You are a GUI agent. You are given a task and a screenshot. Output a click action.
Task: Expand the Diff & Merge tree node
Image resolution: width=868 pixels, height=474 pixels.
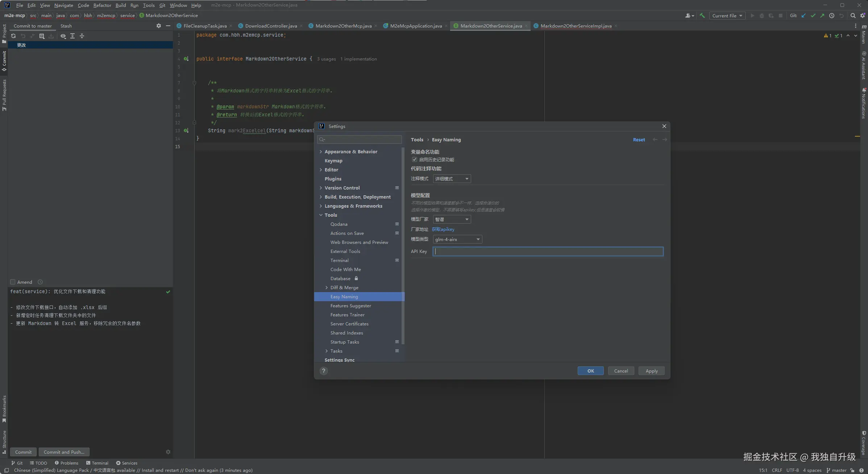[x=327, y=287]
